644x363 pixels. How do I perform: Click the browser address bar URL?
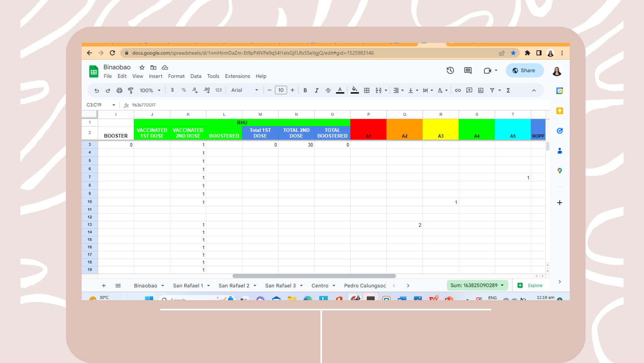coord(253,53)
